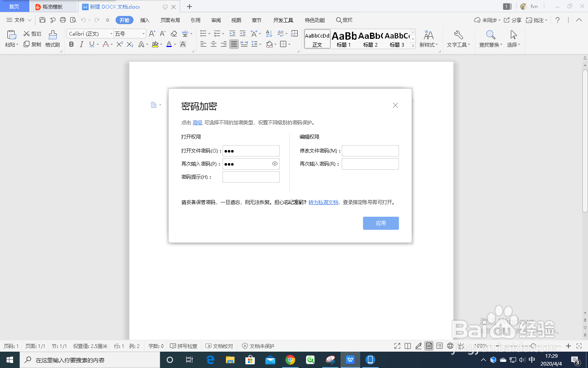
Task: Open the 引用 References tab
Action: pyautogui.click(x=195, y=20)
